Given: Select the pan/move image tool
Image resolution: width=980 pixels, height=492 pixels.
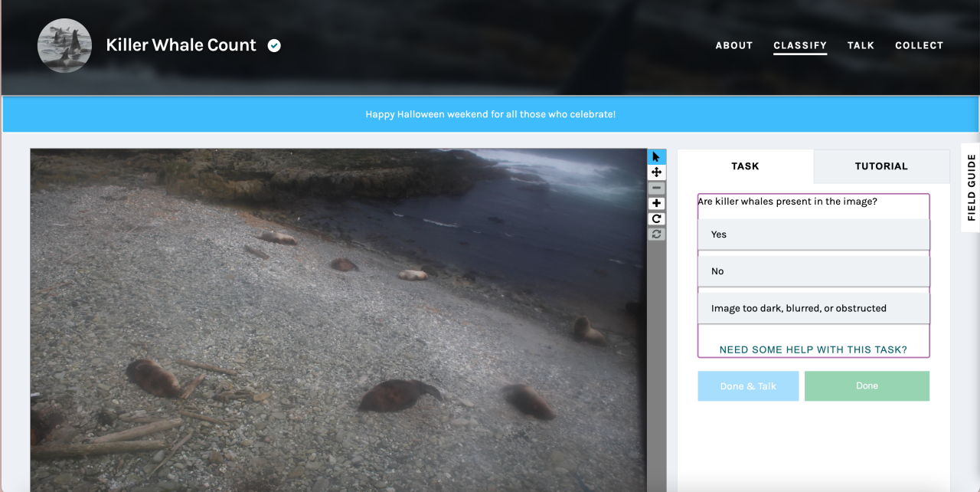Looking at the screenshot, I should [x=656, y=172].
